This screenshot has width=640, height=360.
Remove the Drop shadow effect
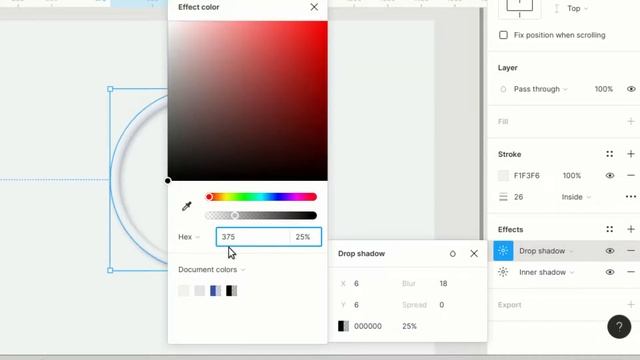click(x=631, y=251)
